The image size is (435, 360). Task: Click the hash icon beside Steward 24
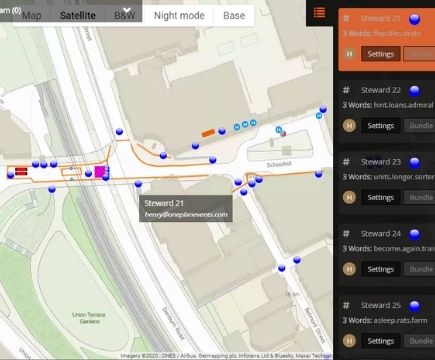tap(346, 234)
